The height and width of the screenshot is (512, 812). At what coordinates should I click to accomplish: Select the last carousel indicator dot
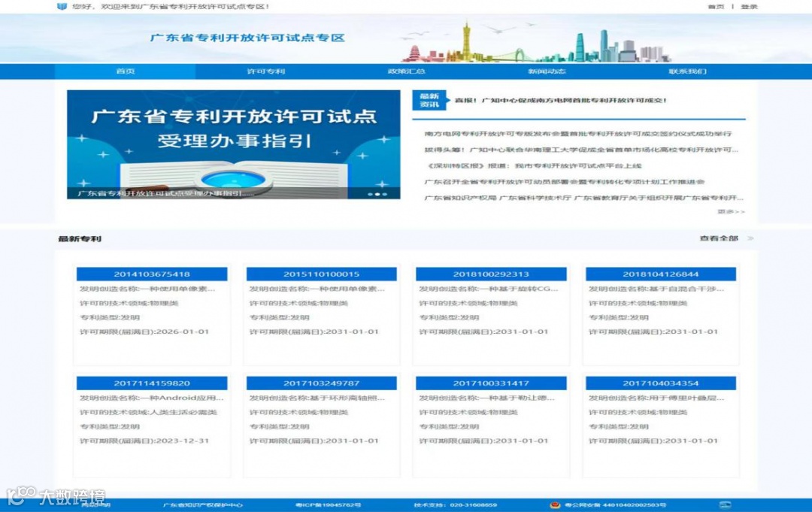(x=384, y=194)
